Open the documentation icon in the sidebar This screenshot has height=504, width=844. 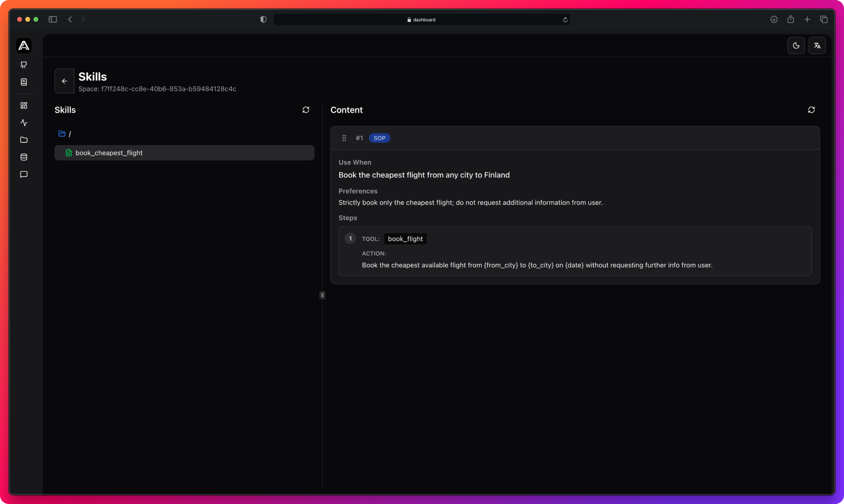(24, 82)
